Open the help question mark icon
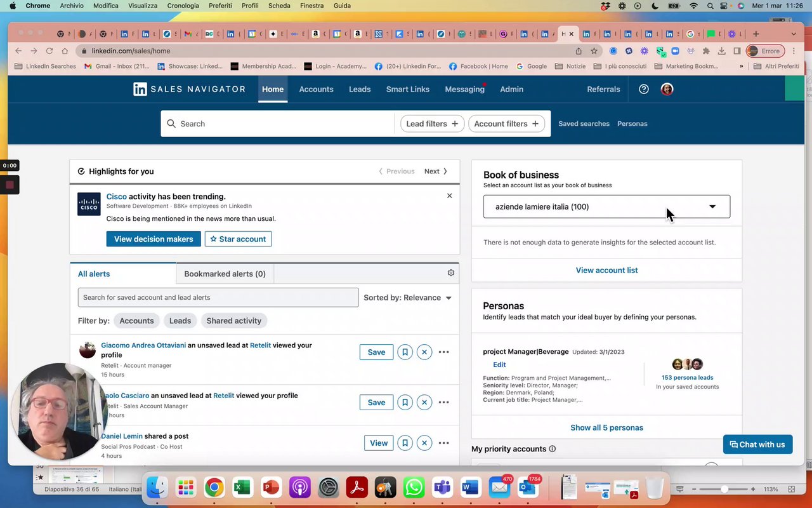The image size is (812, 508). point(644,90)
